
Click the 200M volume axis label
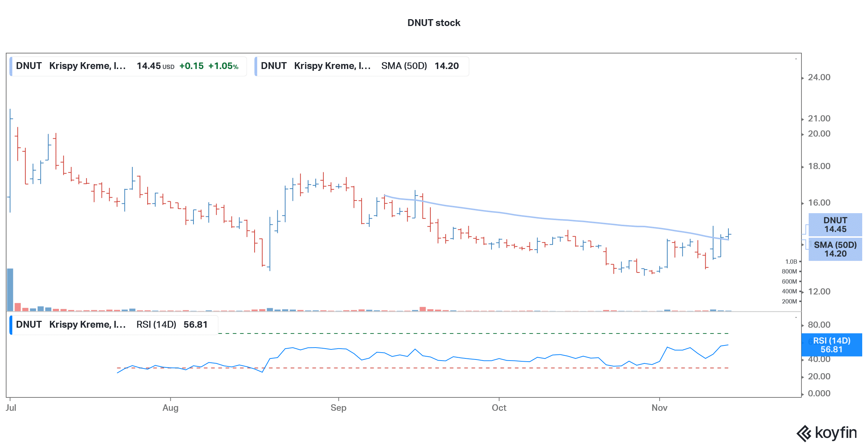click(789, 301)
